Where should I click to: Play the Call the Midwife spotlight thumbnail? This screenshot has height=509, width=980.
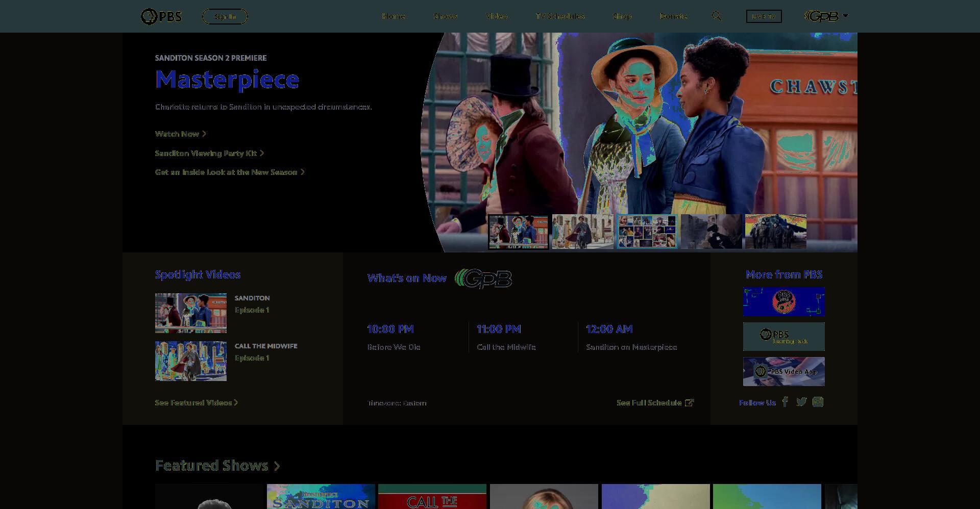191,361
